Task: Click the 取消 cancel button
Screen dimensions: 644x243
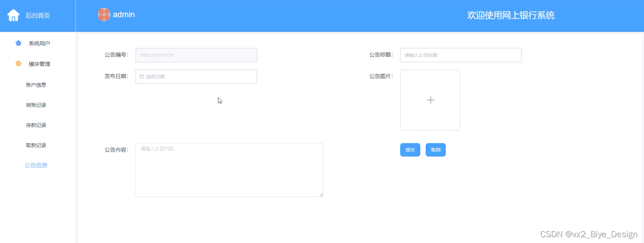Action: (x=436, y=150)
